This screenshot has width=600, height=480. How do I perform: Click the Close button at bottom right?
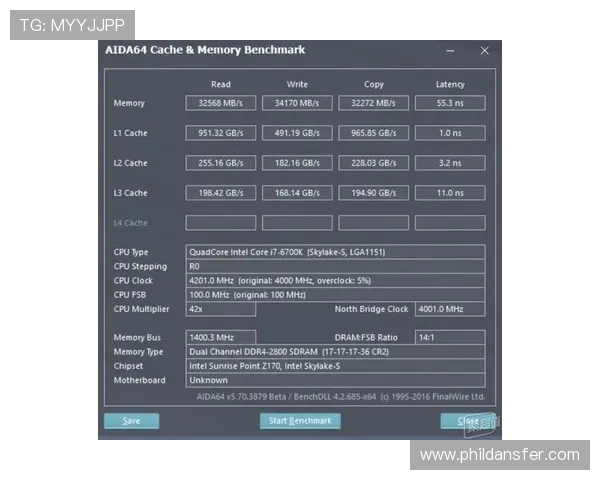coord(467,421)
